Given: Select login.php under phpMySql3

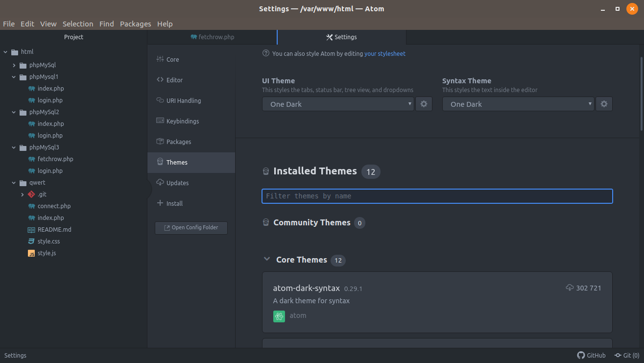Looking at the screenshot, I should pos(50,171).
